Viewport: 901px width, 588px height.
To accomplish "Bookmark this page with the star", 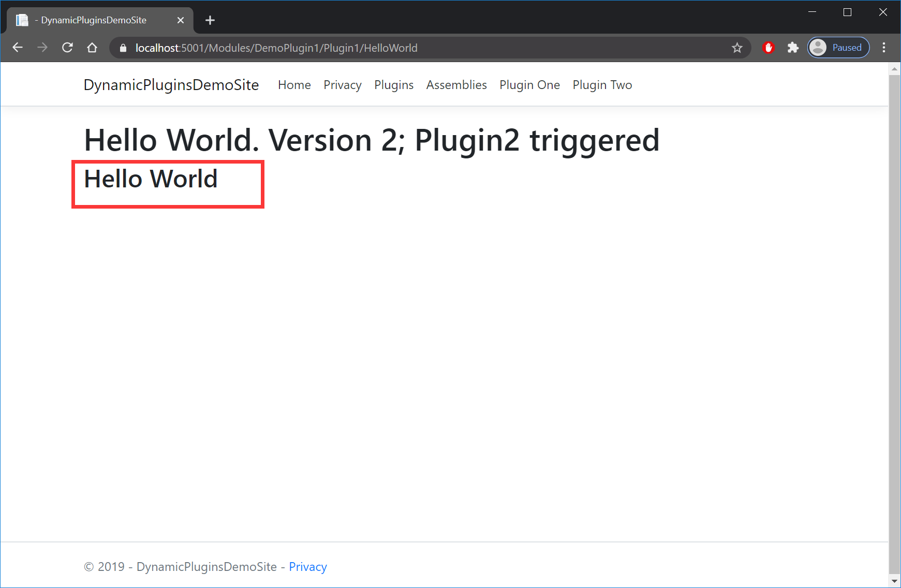I will tap(737, 48).
